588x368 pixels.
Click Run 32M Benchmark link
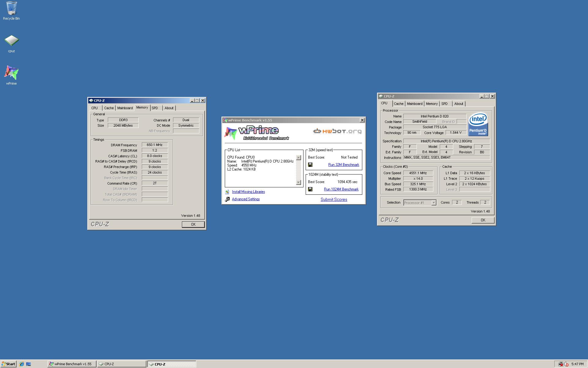[x=344, y=165]
